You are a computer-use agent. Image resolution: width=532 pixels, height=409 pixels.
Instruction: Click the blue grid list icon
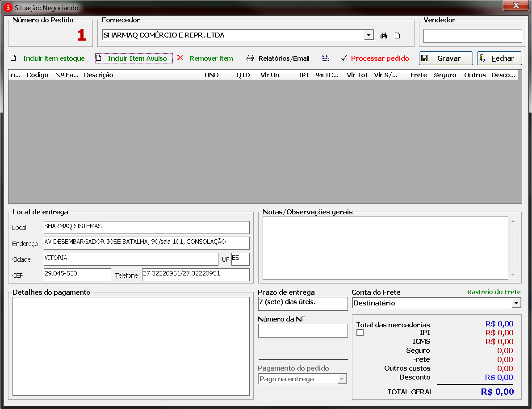(326, 58)
